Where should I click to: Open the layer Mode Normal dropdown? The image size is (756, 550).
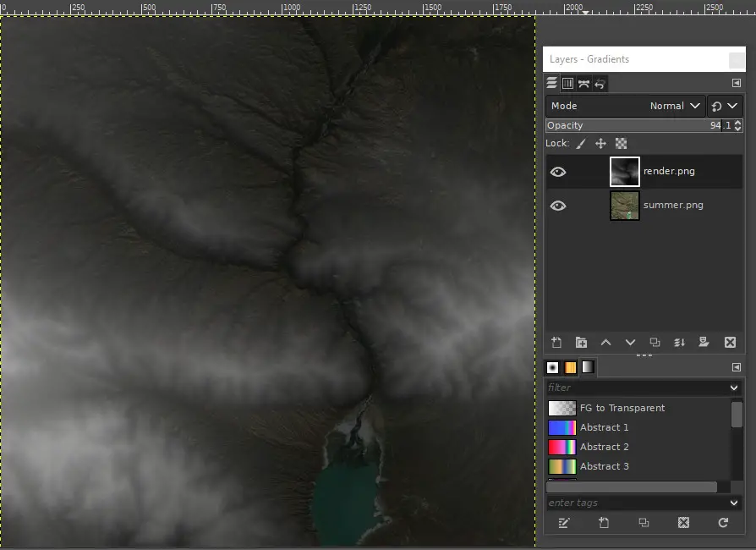pyautogui.click(x=625, y=106)
